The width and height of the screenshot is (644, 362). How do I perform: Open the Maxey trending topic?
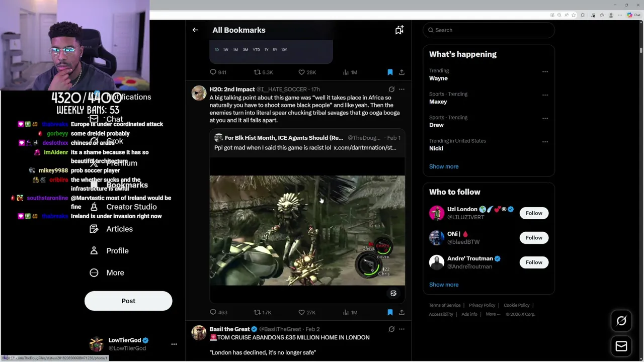coord(438,102)
